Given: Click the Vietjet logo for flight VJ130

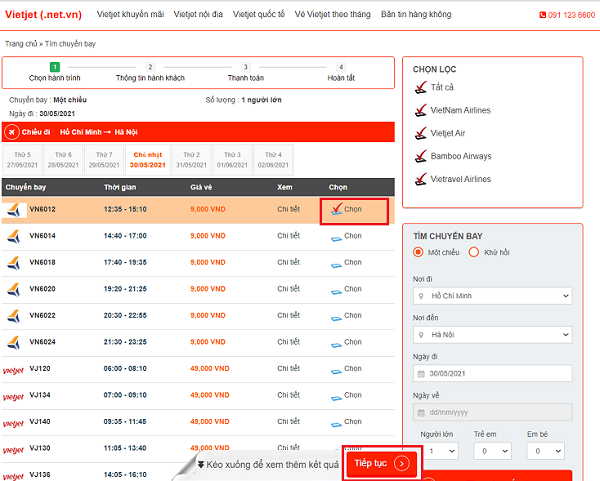Looking at the screenshot, I should [x=13, y=450].
